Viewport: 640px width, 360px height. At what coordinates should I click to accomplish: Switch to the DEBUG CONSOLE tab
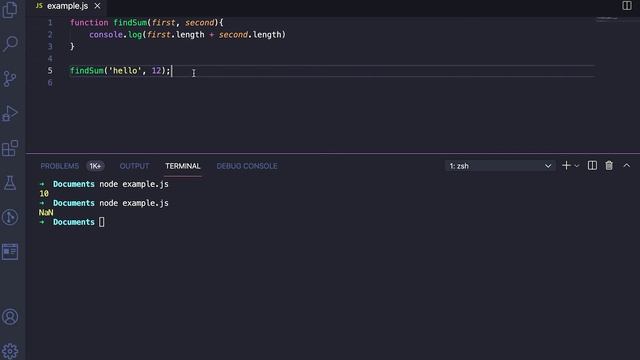pos(247,166)
